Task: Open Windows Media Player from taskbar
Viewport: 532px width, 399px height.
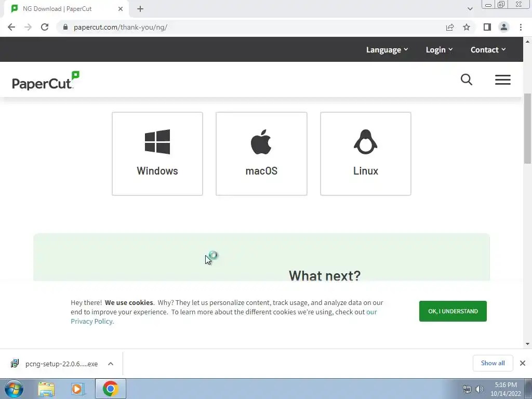Action: (77, 389)
